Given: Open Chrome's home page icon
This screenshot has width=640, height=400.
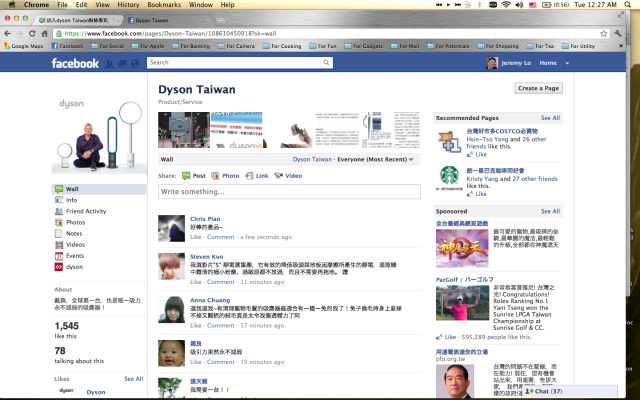Looking at the screenshot, I should (44, 33).
